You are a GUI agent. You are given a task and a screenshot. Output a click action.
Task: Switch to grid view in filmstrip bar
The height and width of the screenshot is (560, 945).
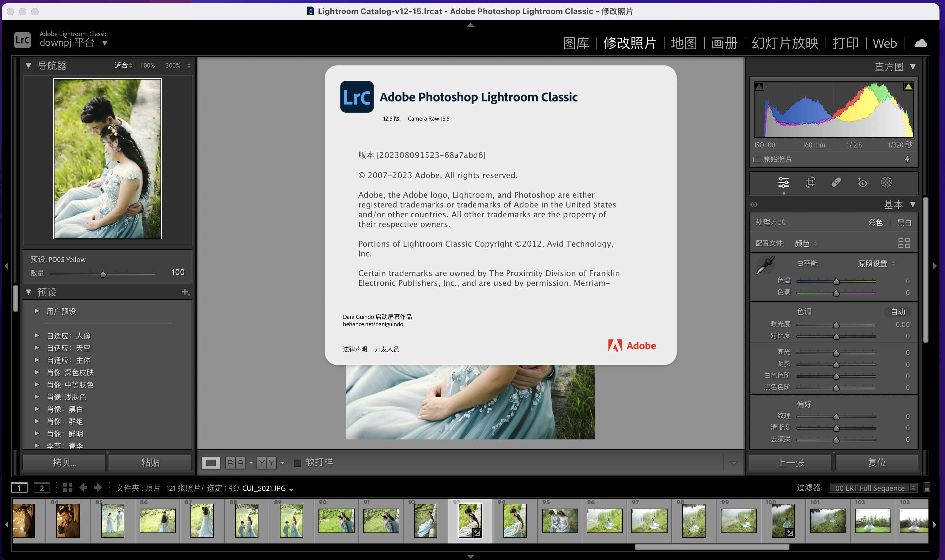68,487
